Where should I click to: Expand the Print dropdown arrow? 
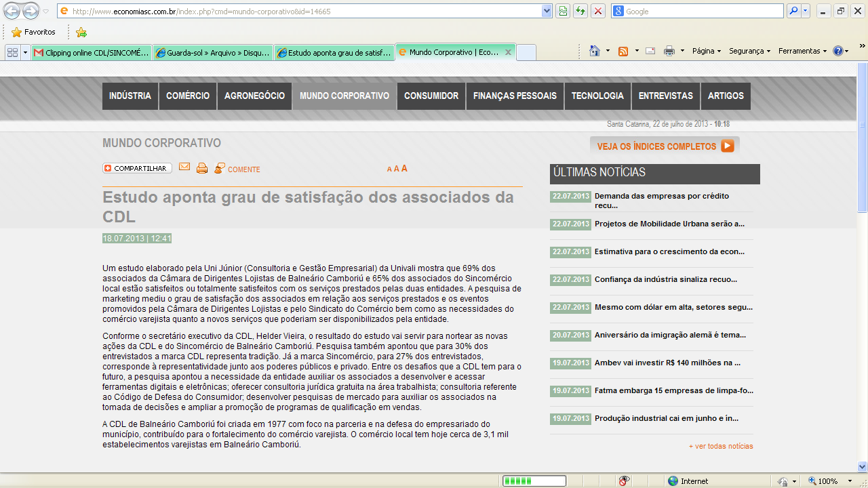coord(682,51)
